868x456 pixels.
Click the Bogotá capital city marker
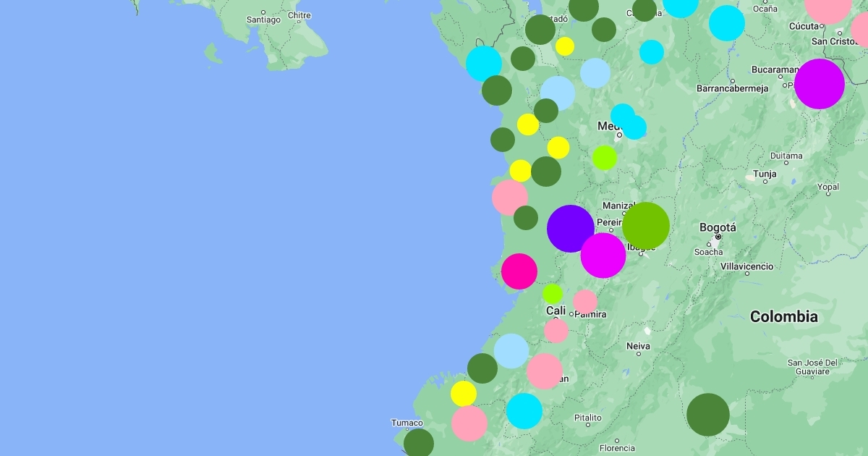click(x=718, y=237)
